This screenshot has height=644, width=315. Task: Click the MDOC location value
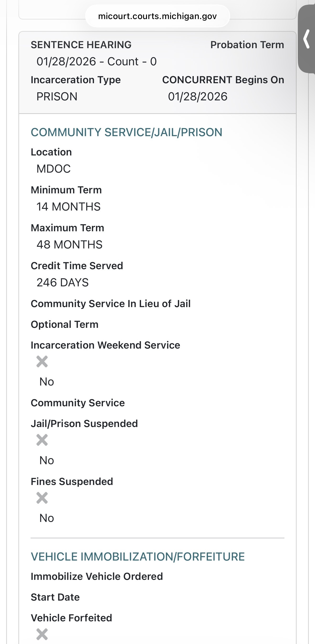pos(53,169)
